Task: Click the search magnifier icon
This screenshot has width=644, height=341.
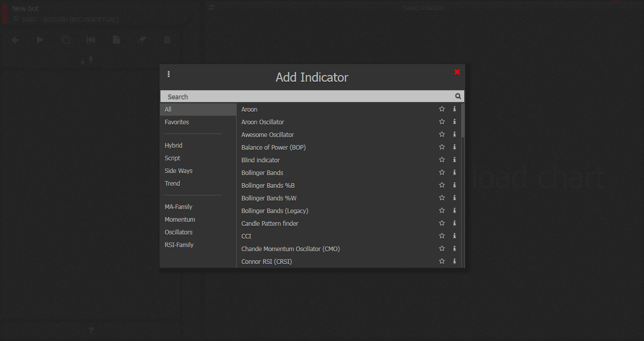Action: tap(458, 96)
